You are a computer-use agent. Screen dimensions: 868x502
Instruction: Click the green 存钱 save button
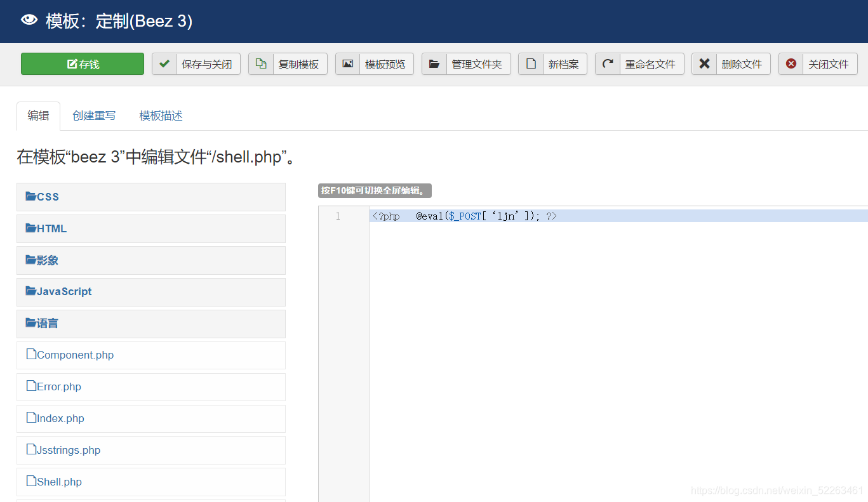[83, 64]
